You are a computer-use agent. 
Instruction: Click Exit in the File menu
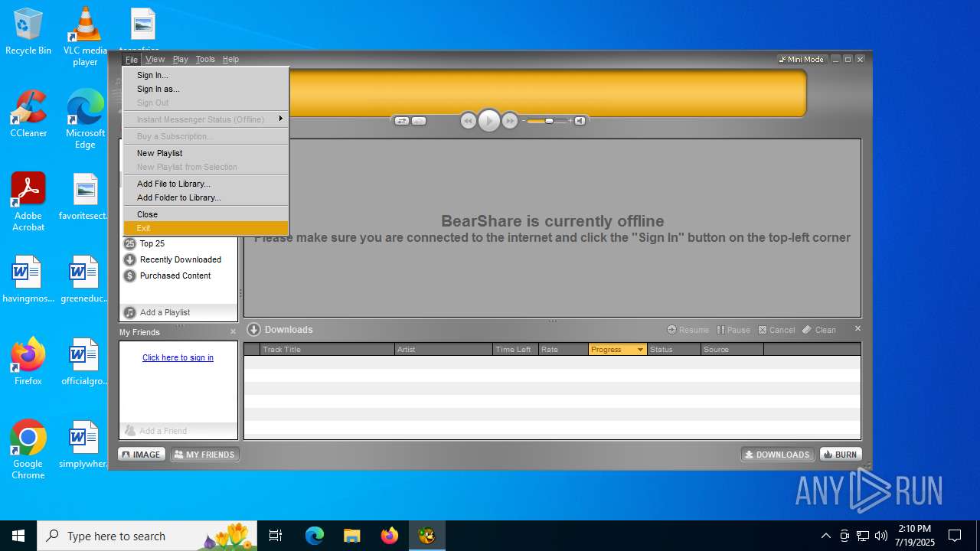[205, 228]
